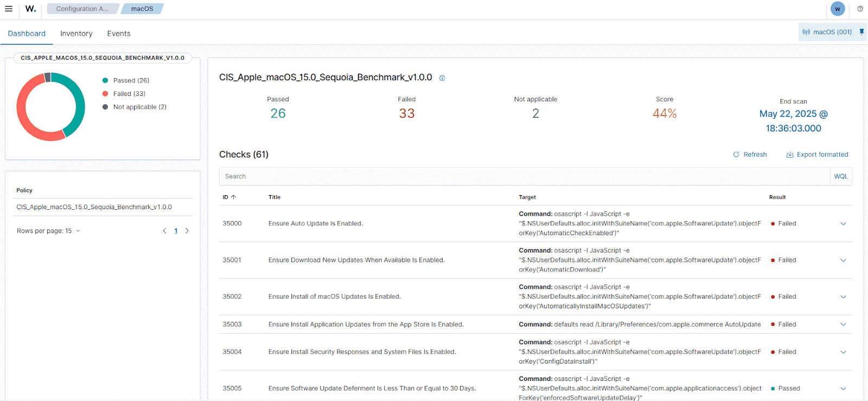Expand check 35003 details chevron
The width and height of the screenshot is (868, 401).
coord(843,325)
